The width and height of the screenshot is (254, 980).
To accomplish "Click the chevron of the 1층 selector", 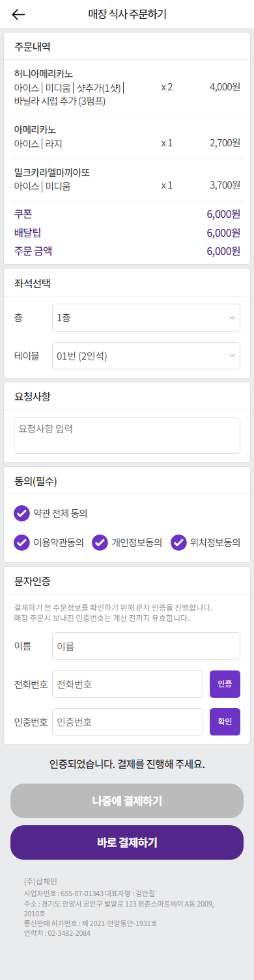I will (x=232, y=318).
